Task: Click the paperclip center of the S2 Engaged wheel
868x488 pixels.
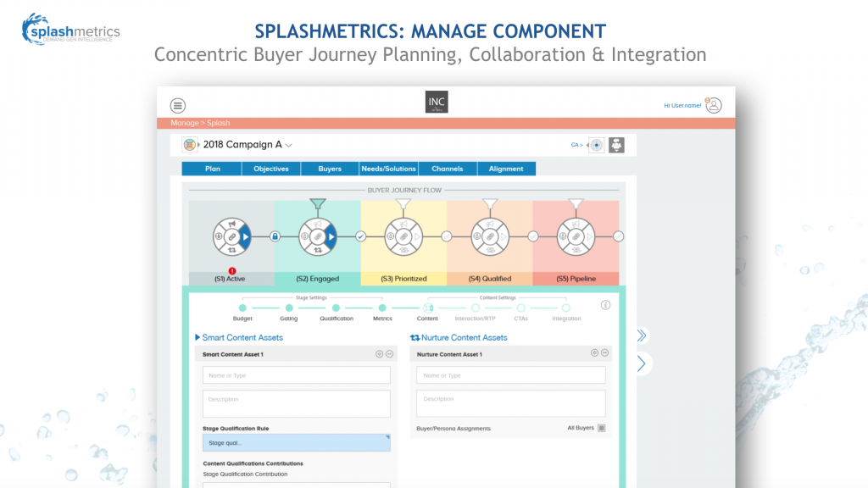Action: pos(318,237)
